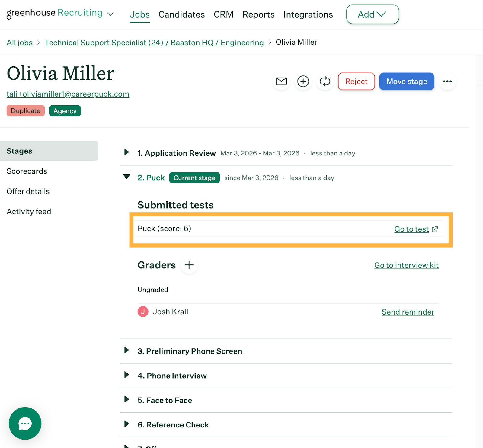Image resolution: width=483 pixels, height=448 pixels.
Task: Expand the Face to Face stage
Action: (x=127, y=399)
